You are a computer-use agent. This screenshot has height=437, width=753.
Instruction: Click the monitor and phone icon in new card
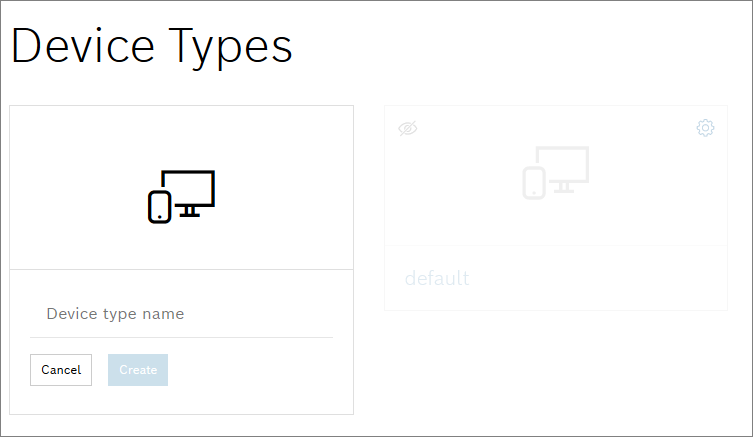pyautogui.click(x=181, y=195)
